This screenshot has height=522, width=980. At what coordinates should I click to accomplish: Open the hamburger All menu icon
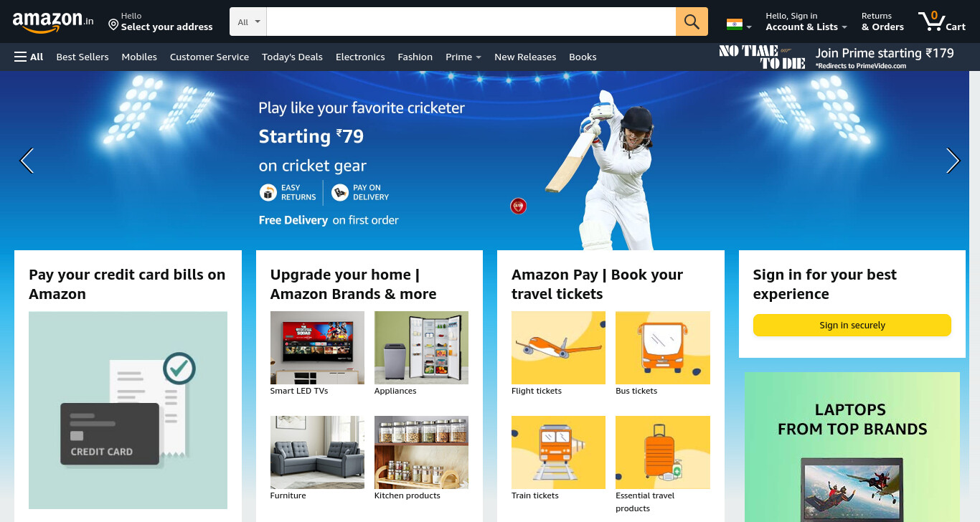21,57
